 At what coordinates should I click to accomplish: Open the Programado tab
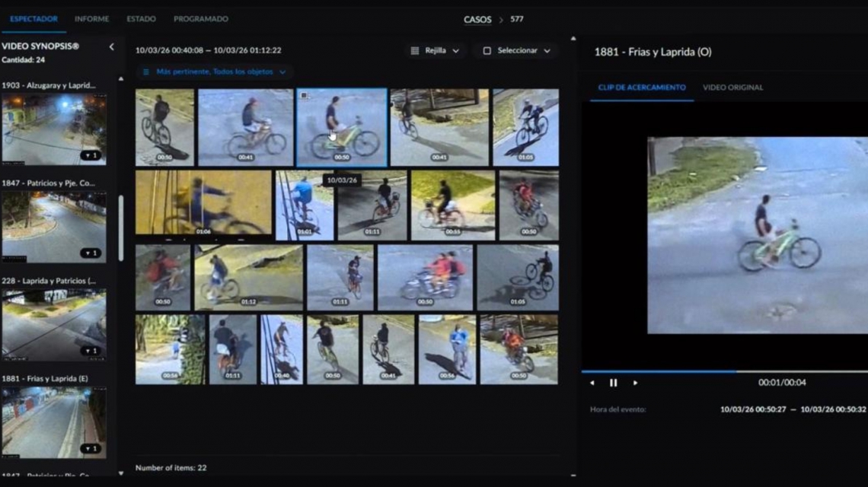(x=200, y=19)
